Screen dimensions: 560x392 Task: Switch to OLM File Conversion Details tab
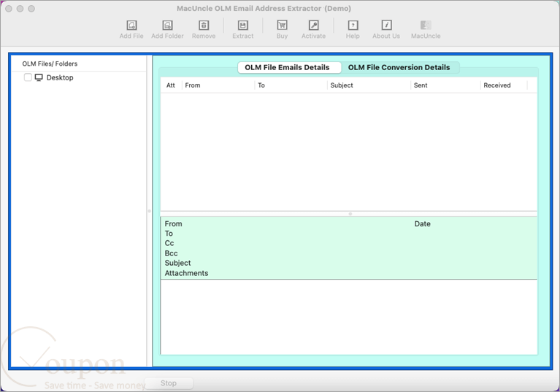point(399,67)
